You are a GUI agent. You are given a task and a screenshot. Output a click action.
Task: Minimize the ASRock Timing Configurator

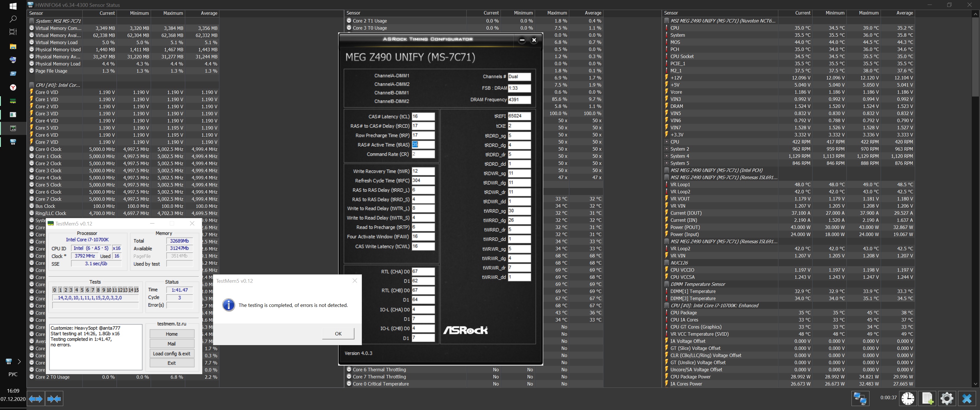522,40
